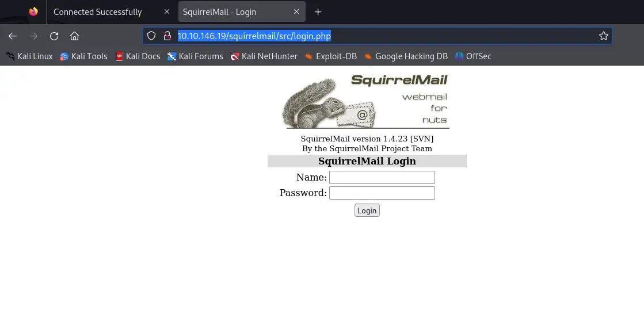The width and height of the screenshot is (644, 314).
Task: Open a new tab with plus icon
Action: 318,12
